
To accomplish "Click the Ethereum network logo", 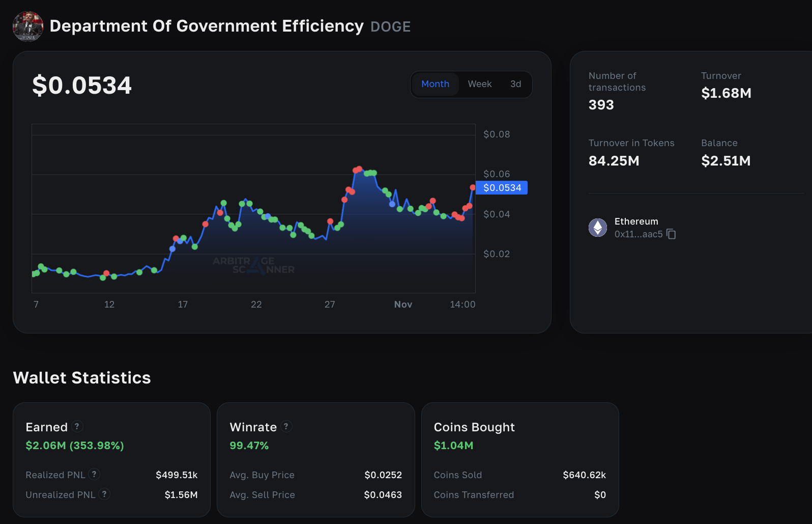I will coord(598,227).
